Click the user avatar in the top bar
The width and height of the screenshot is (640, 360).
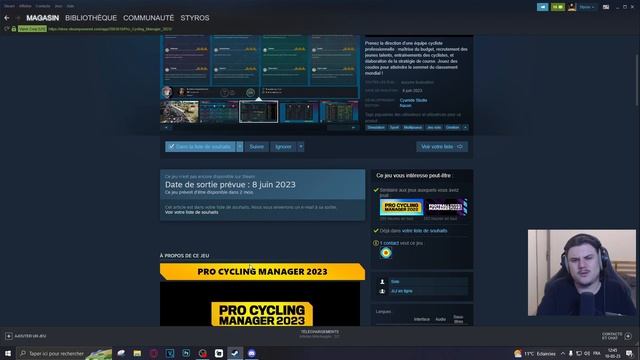click(572, 7)
